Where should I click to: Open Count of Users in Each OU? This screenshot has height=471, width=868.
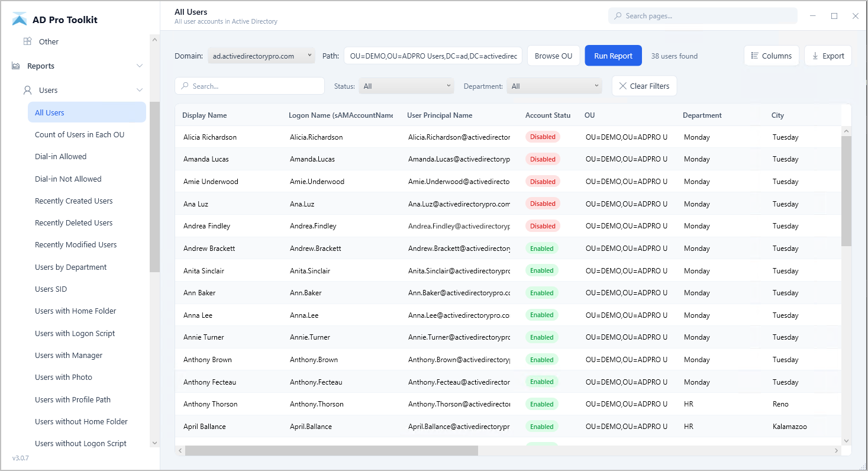click(79, 134)
